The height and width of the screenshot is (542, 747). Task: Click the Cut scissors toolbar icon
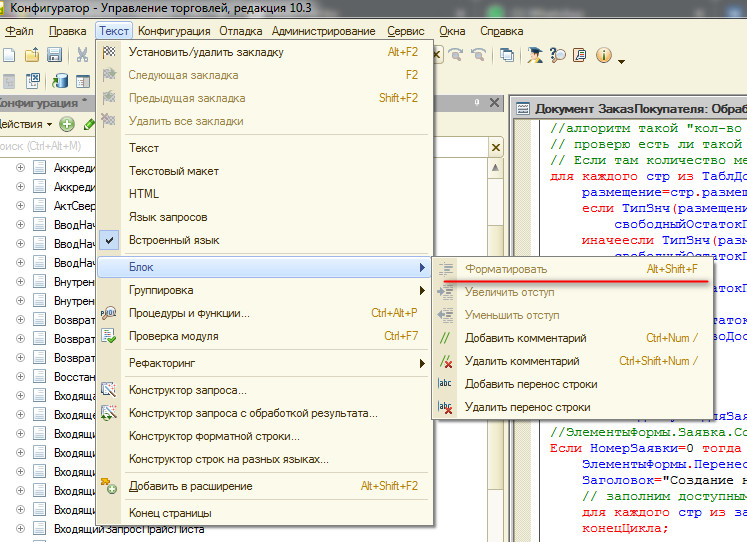point(83,55)
